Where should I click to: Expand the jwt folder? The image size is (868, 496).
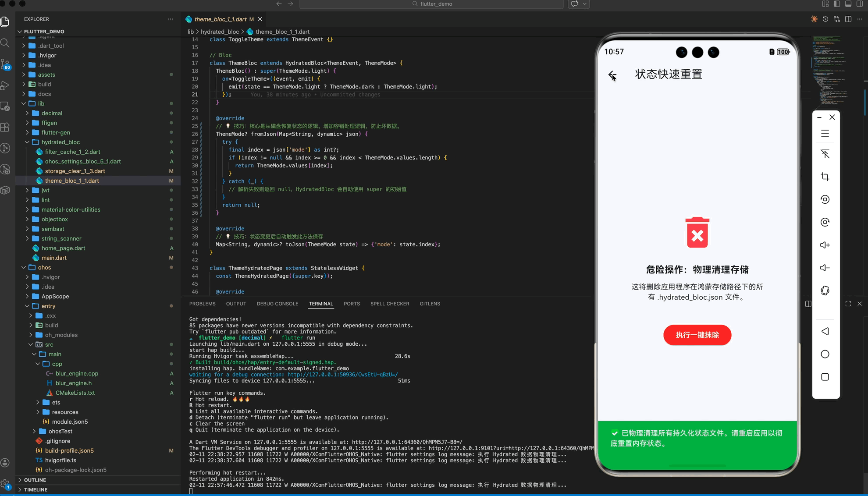point(45,190)
